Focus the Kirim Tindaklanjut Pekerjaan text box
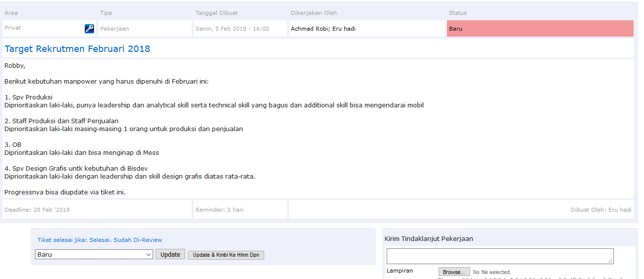 (x=499, y=256)
